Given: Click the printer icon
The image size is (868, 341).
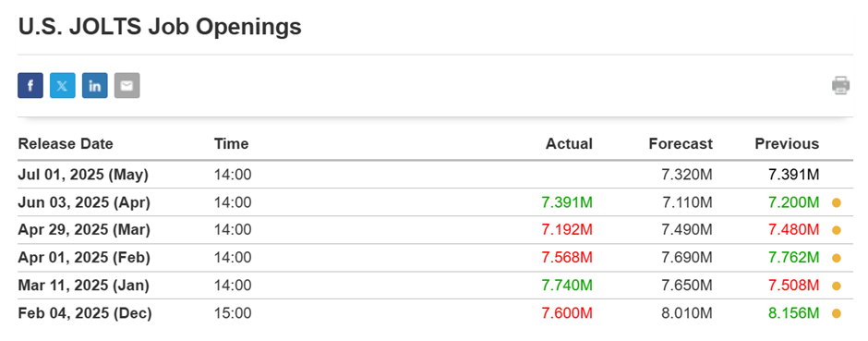Looking at the screenshot, I should [840, 85].
